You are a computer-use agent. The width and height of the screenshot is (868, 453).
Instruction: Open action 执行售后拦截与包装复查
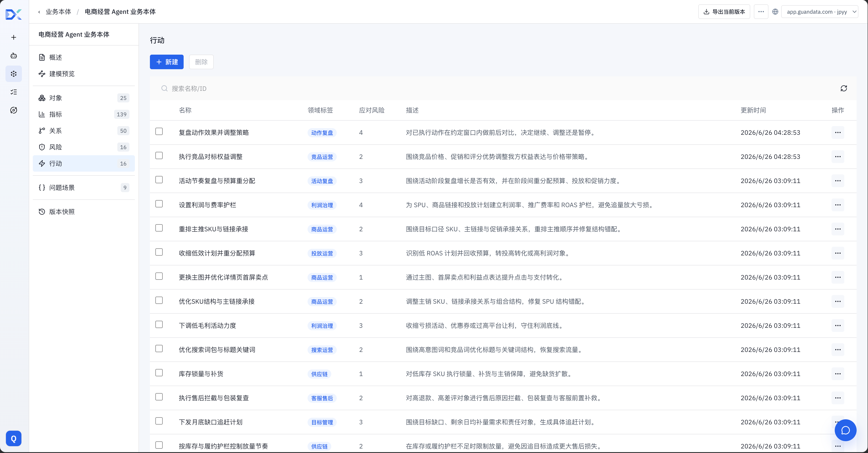tap(214, 398)
